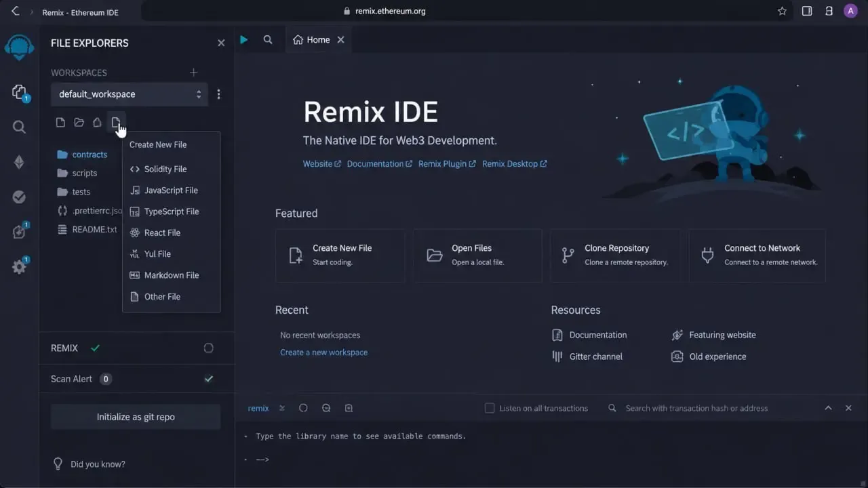
Task: Click the magnifier icon beside Home tab
Action: (x=268, y=40)
